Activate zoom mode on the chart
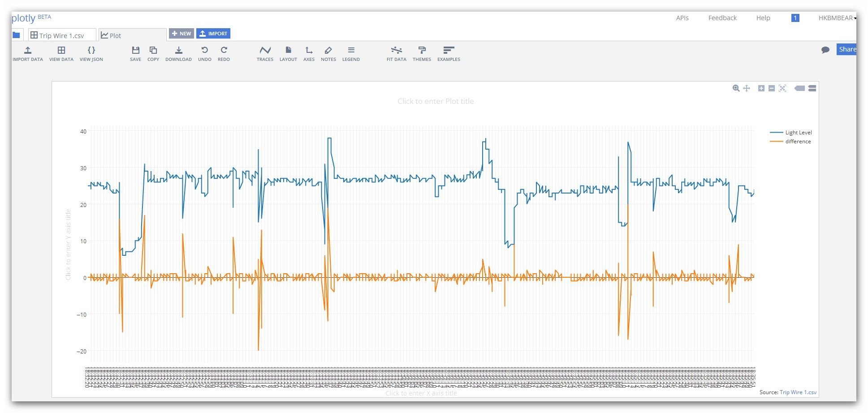868x413 pixels. click(x=735, y=88)
